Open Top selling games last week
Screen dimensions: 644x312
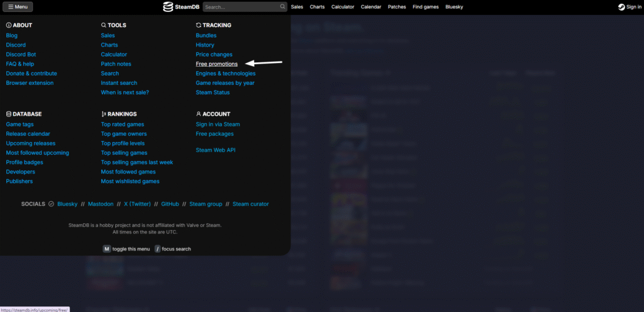(x=136, y=162)
